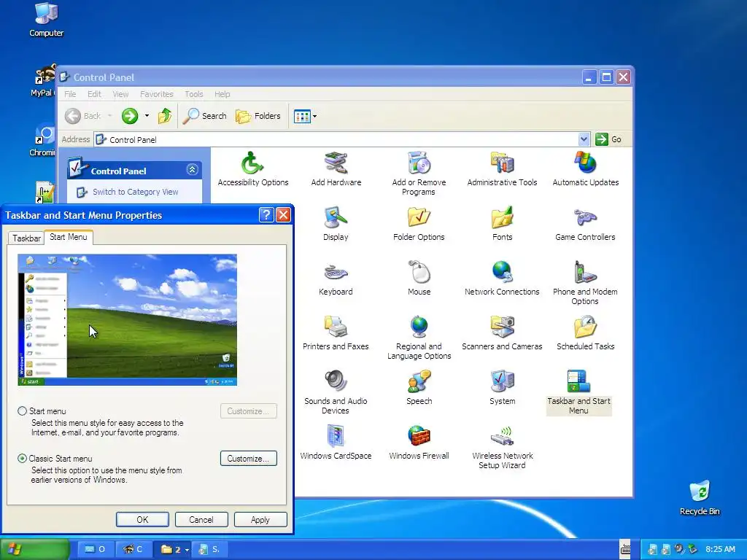Select the Classic Start menu radio button
The image size is (747, 560).
pyautogui.click(x=22, y=459)
